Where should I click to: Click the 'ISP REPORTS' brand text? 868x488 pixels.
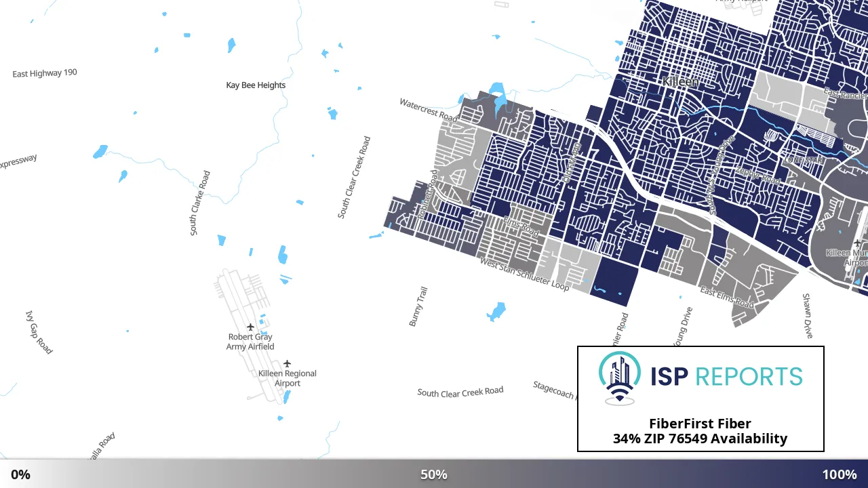(x=726, y=376)
